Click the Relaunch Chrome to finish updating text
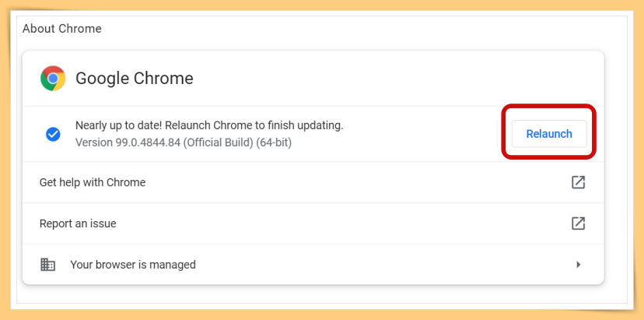 point(254,125)
